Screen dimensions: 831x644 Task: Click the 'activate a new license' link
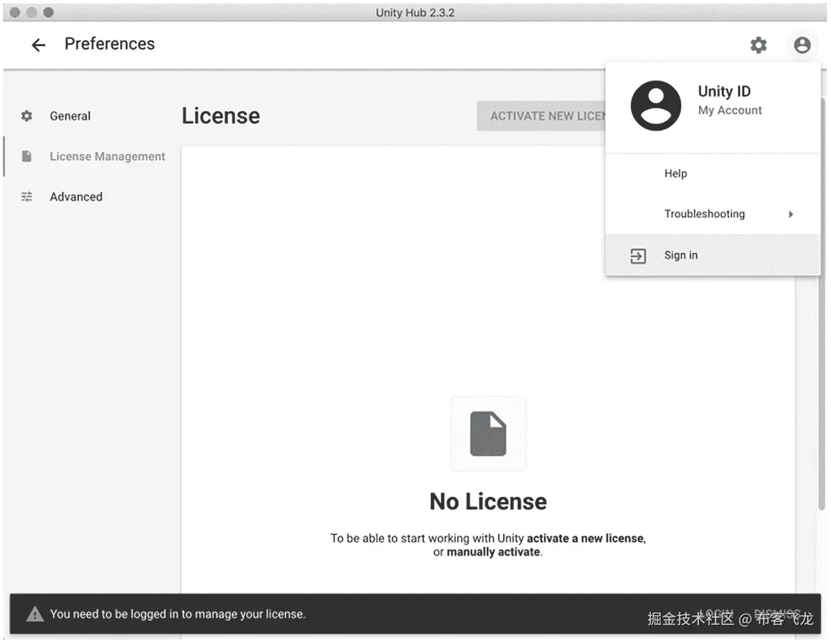[585, 539]
